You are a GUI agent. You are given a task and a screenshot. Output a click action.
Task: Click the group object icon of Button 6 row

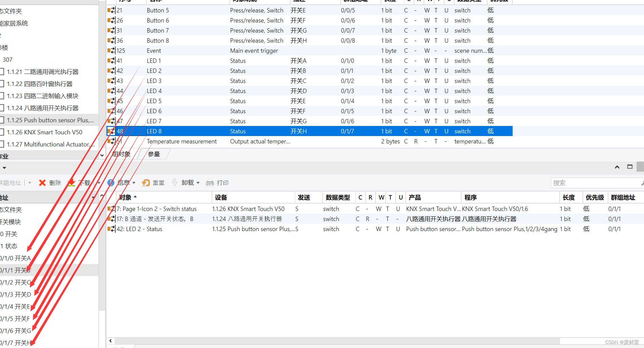click(111, 20)
